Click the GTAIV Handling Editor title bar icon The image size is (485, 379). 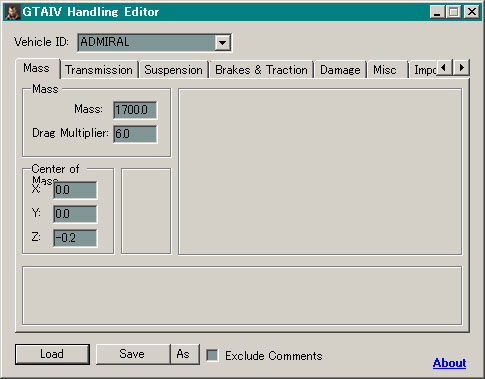point(12,12)
